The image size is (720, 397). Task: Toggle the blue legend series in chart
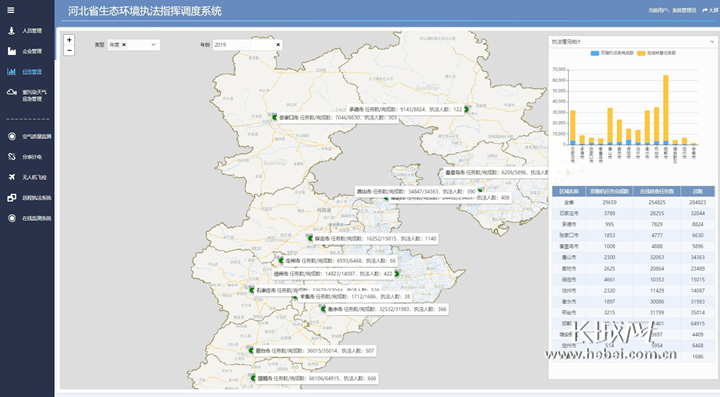(612, 53)
